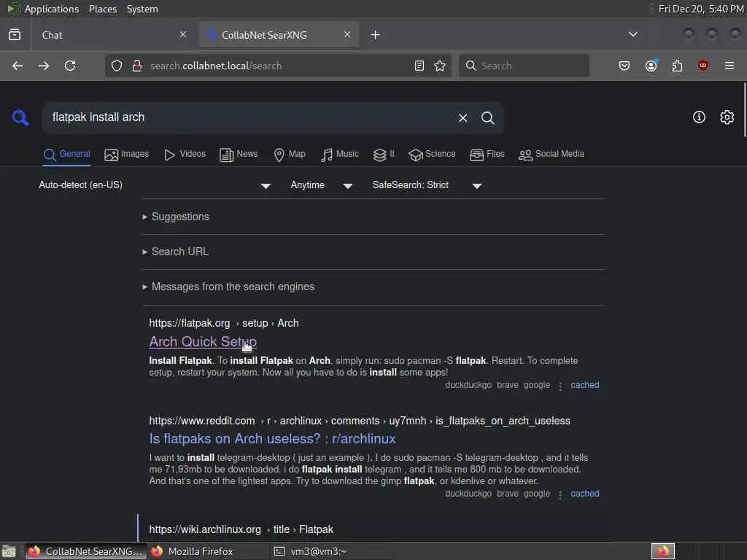Go to SearXNG home via logo

coord(20,117)
